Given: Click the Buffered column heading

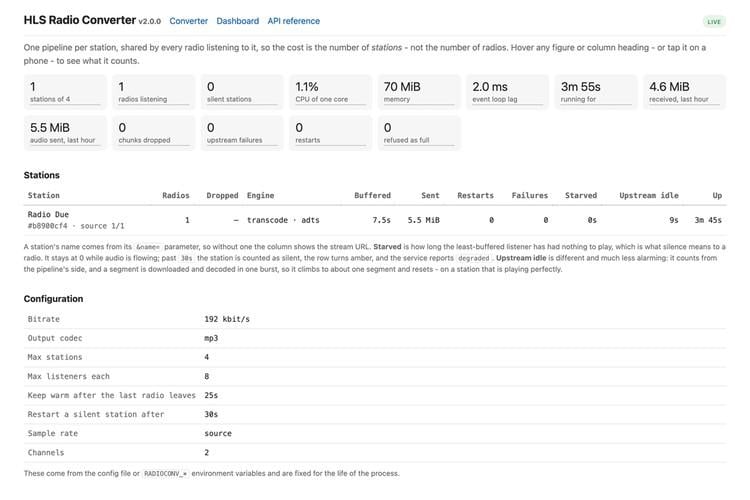Looking at the screenshot, I should (372, 195).
